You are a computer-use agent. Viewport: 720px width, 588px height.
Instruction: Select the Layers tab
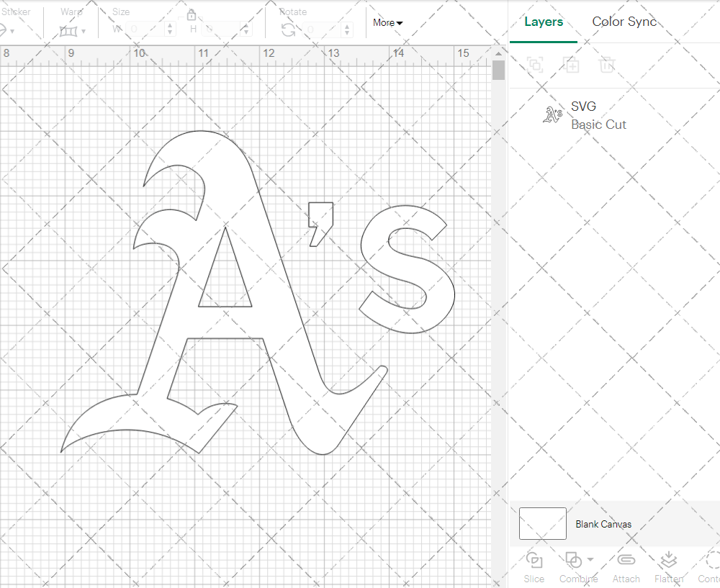coord(544,22)
